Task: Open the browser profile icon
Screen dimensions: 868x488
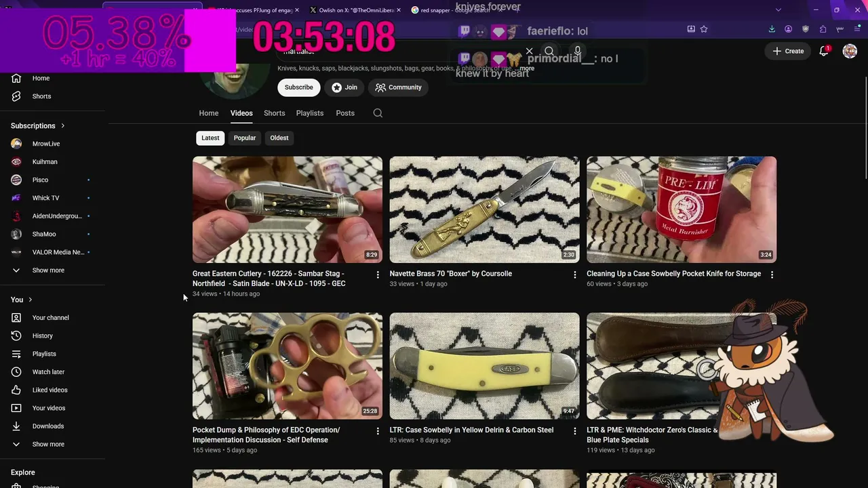Action: (x=788, y=29)
